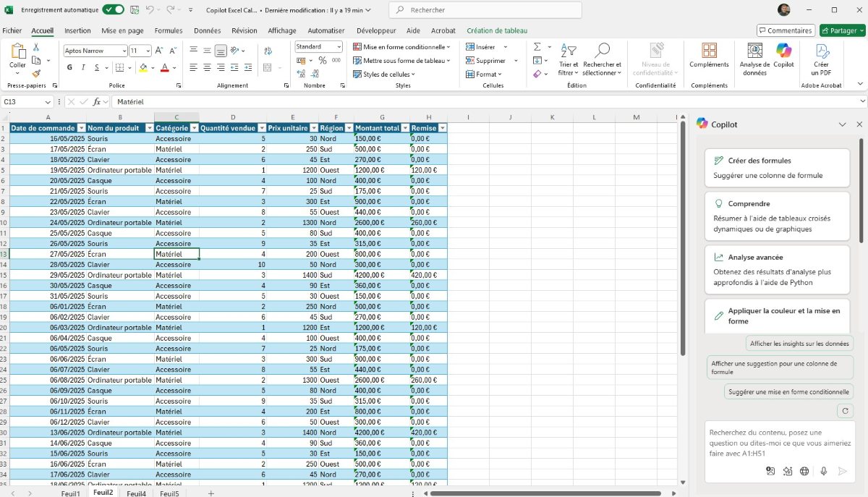Image resolution: width=868 pixels, height=497 pixels.
Task: Toggle bold formatting G button
Action: [70, 67]
